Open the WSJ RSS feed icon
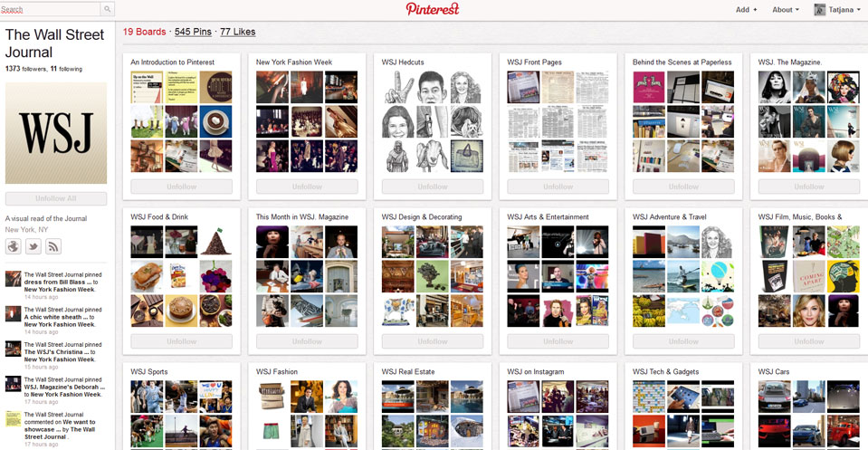 point(53,246)
